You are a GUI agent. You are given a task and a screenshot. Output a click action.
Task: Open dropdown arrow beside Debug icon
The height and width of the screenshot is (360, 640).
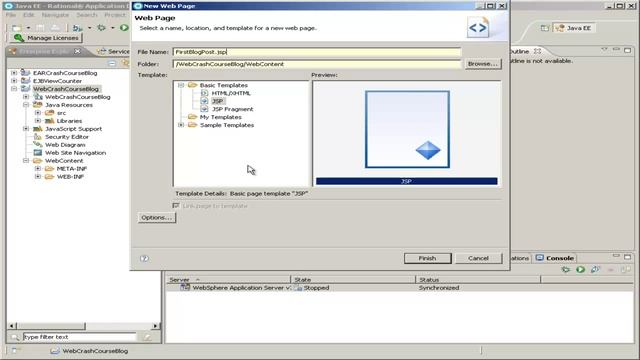112,28
